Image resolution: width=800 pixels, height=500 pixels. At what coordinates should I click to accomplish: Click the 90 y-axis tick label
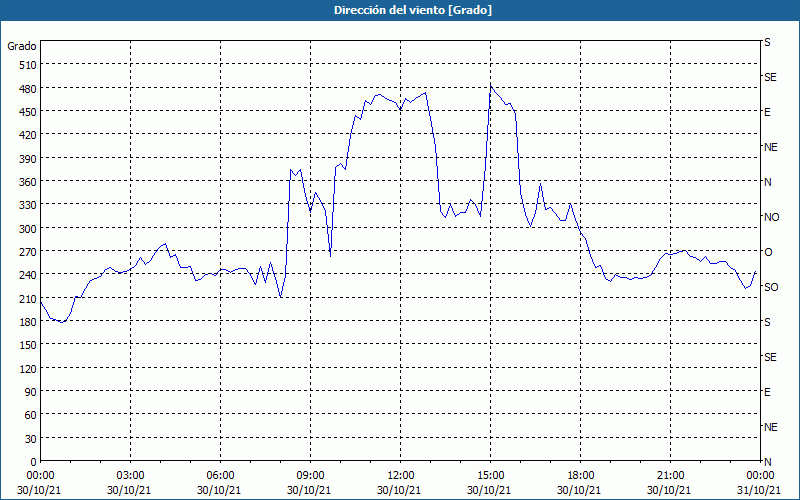click(31, 392)
